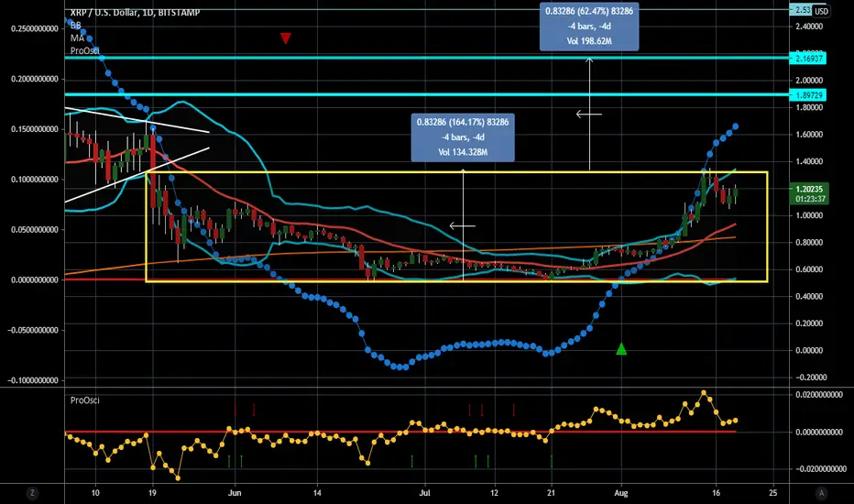Click the left arrow beside the lower measurement

click(463, 225)
